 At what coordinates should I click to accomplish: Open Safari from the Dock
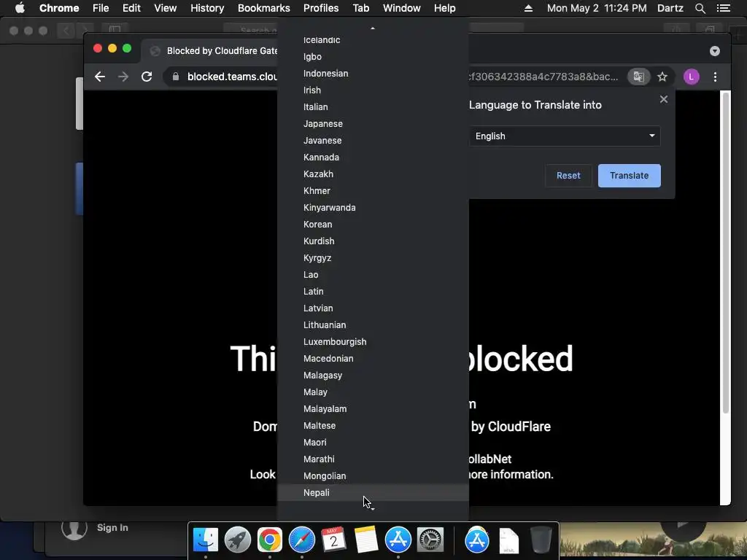coord(301,540)
